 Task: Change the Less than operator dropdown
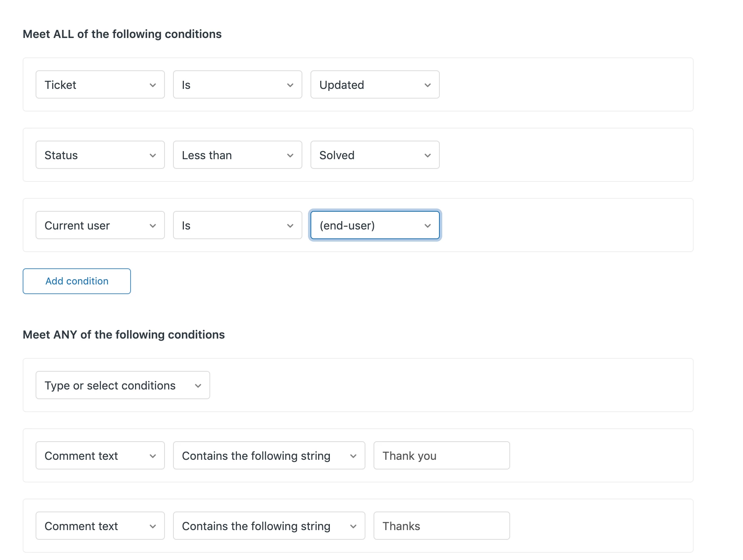[x=237, y=155]
